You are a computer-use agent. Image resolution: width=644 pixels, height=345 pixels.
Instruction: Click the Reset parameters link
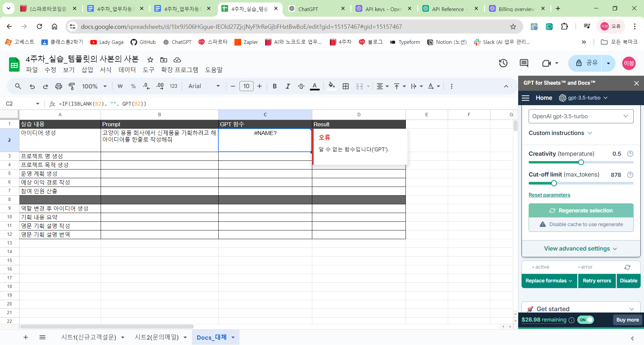pos(549,195)
